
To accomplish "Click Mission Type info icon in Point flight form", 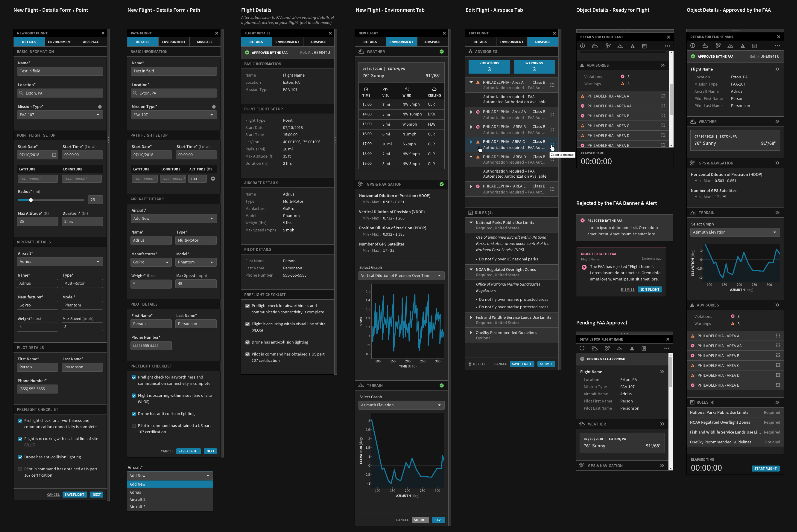I will [x=100, y=107].
